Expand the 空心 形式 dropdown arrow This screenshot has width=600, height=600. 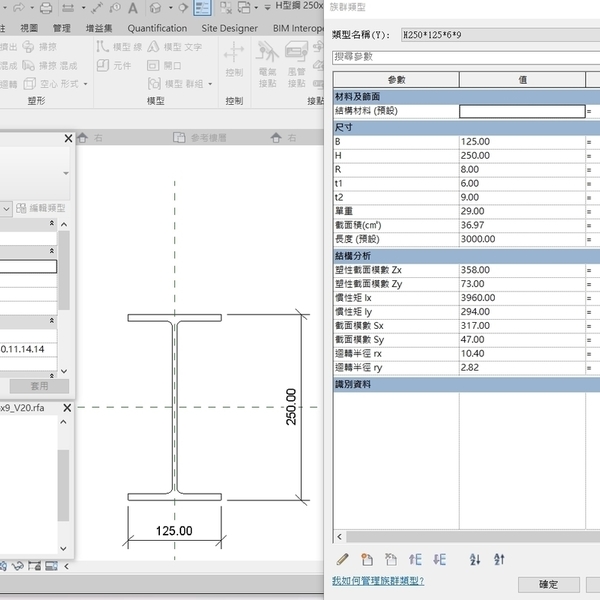pyautogui.click(x=85, y=84)
